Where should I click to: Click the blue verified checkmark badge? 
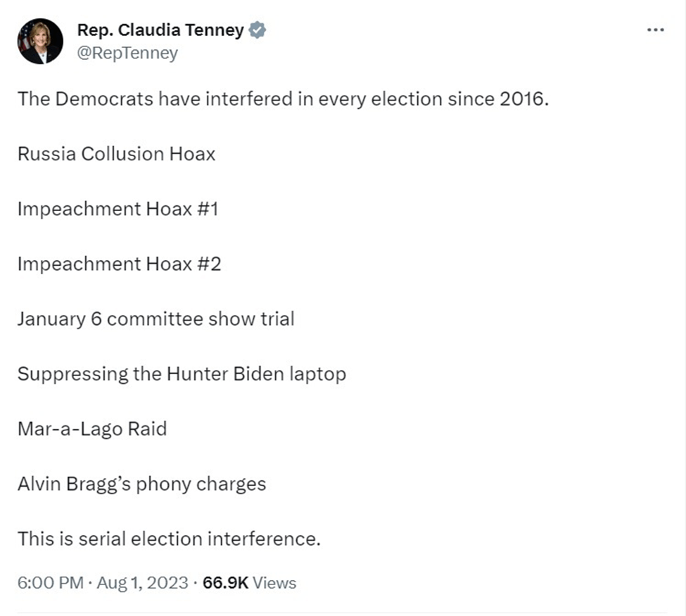click(258, 30)
